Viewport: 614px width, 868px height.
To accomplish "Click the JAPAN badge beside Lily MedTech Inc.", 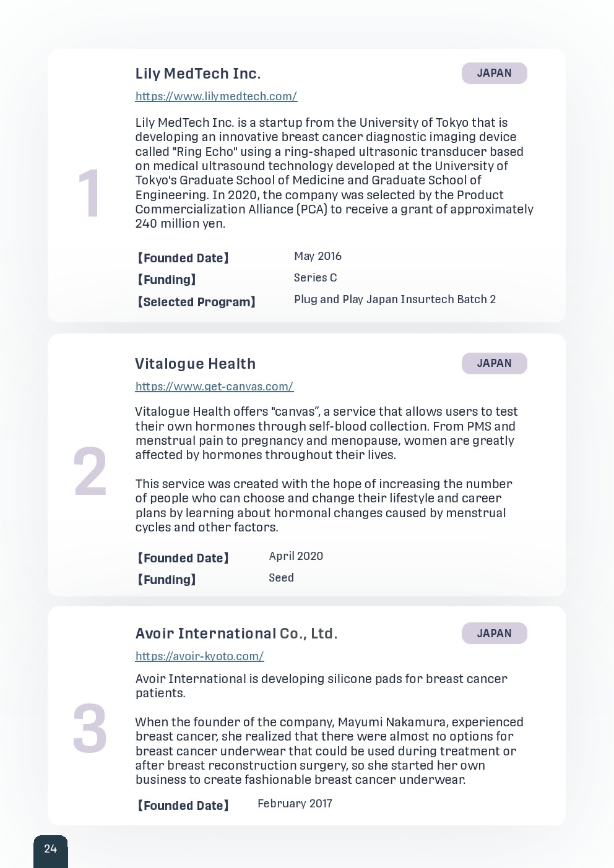I will point(494,73).
